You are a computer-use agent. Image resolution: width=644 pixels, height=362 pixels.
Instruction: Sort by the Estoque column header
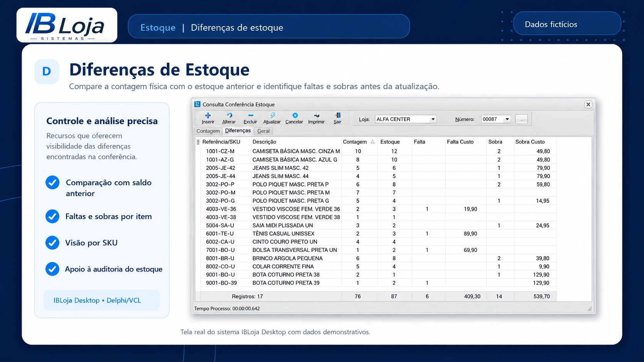(390, 142)
